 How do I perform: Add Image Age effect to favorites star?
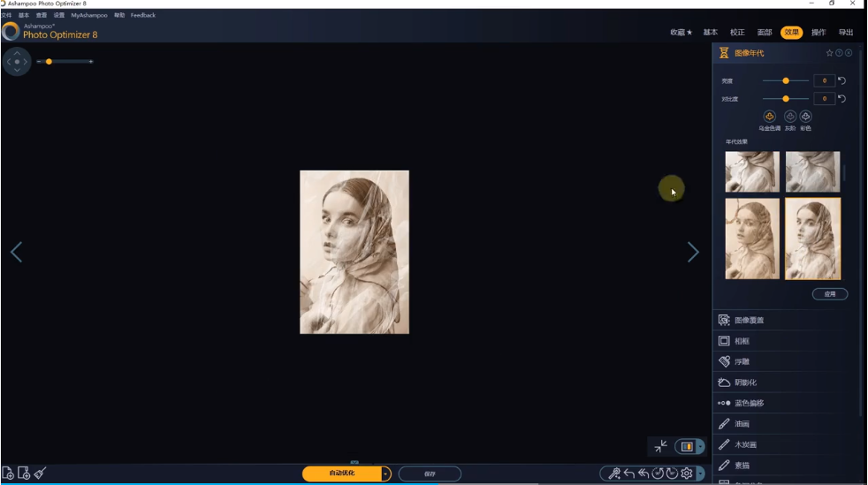[x=829, y=53]
